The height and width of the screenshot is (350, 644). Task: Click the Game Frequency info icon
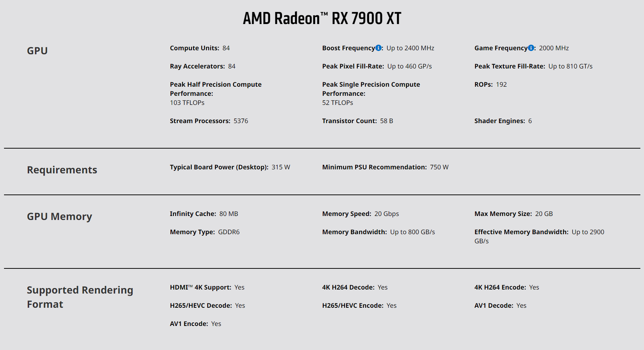[x=531, y=48]
